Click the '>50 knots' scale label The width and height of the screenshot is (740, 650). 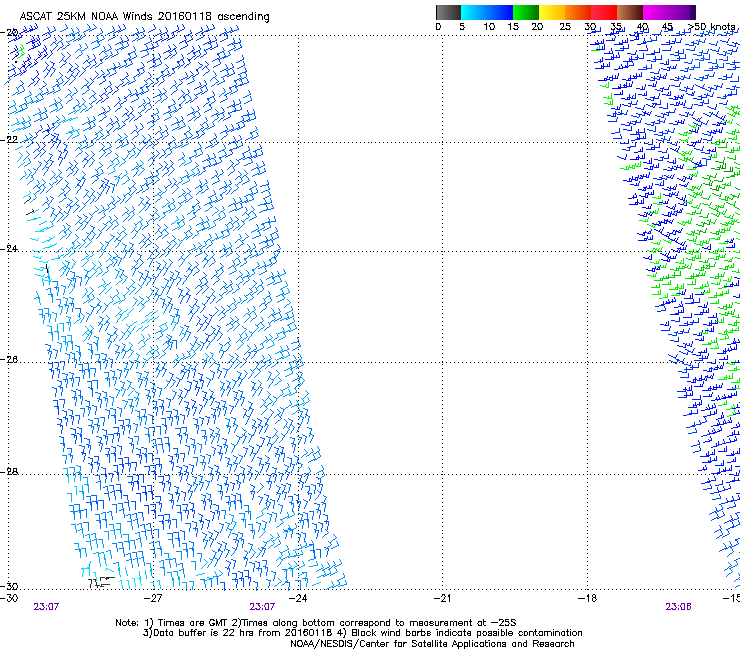pyautogui.click(x=712, y=27)
